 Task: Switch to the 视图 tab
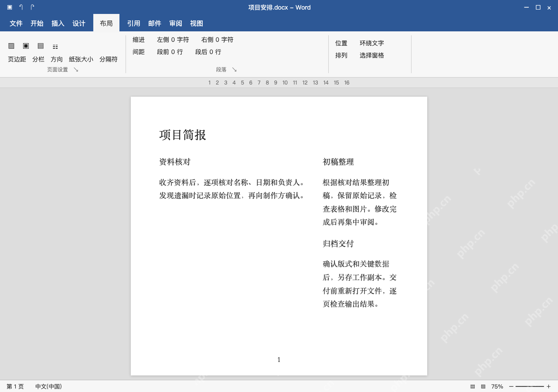click(197, 24)
